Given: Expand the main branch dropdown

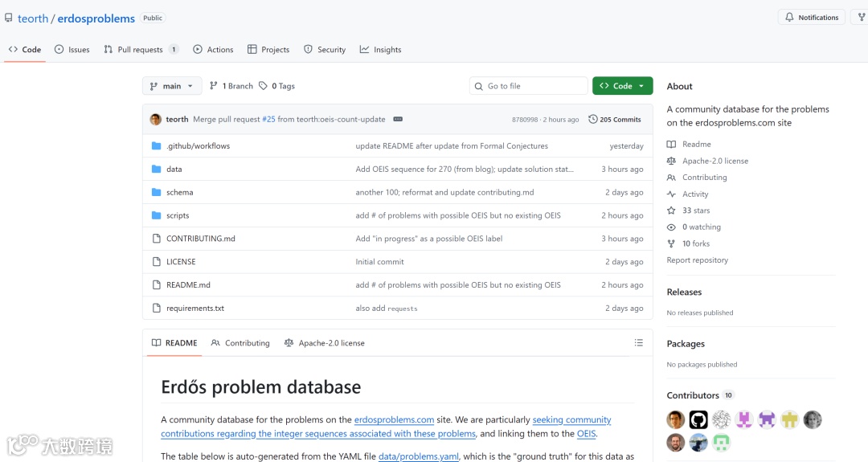Looking at the screenshot, I should (x=172, y=86).
